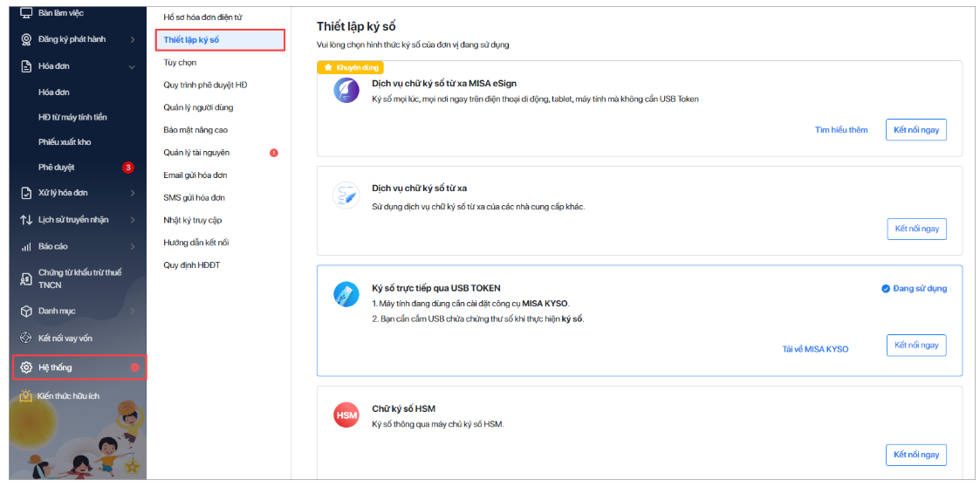This screenshot has height=487, width=980.
Task: Expand the Lịch sử truyền nhận submenu arrow
Action: 133,219
